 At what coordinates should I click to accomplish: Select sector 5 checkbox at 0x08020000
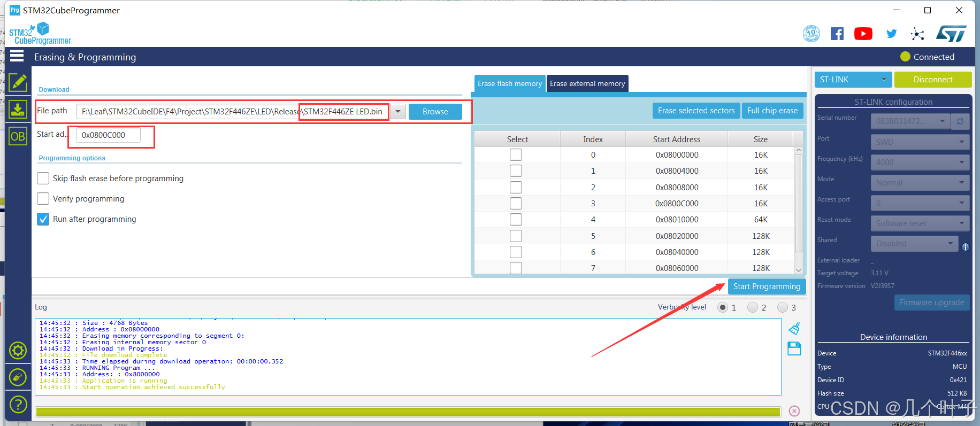516,236
